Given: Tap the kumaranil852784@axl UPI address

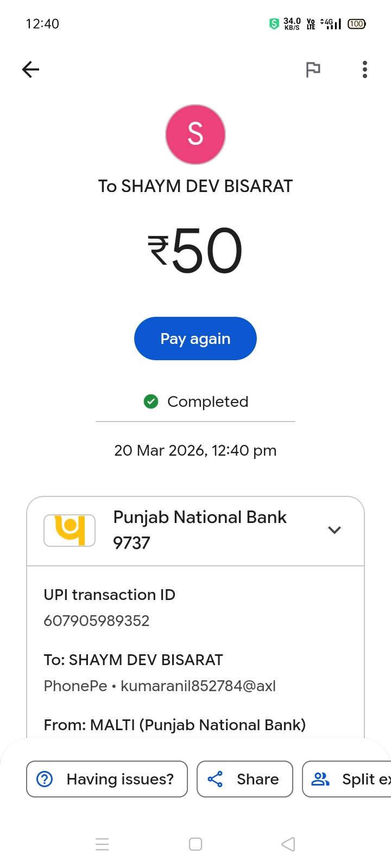Looking at the screenshot, I should pyautogui.click(x=198, y=686).
